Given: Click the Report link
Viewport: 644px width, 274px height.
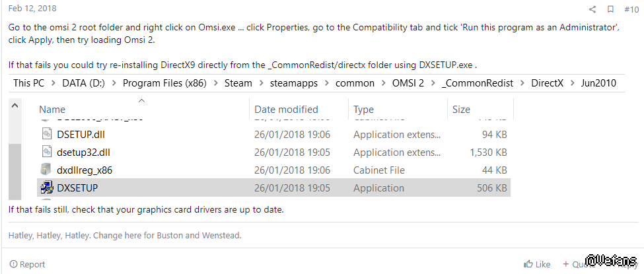Looking at the screenshot, I should [x=28, y=264].
